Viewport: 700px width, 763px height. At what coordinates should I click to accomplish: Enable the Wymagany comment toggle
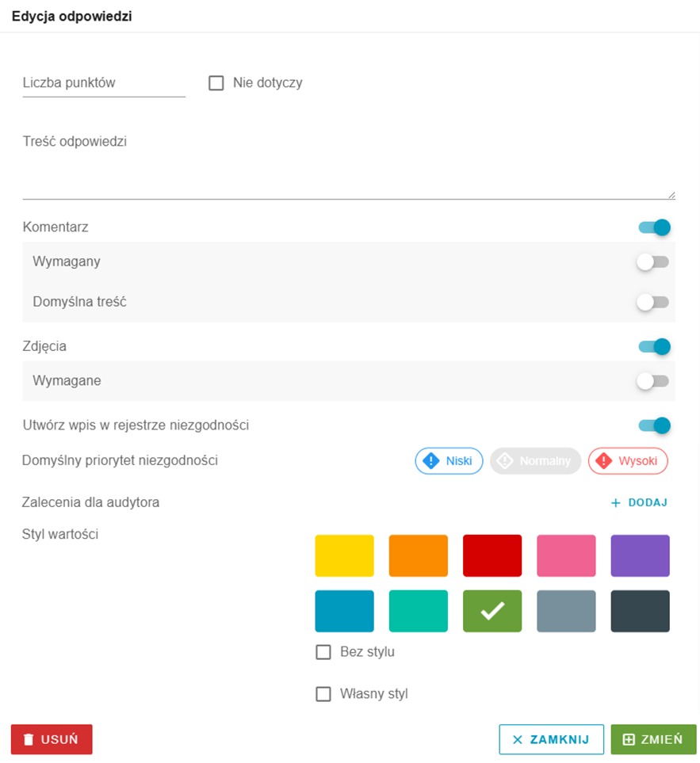pyautogui.click(x=652, y=261)
